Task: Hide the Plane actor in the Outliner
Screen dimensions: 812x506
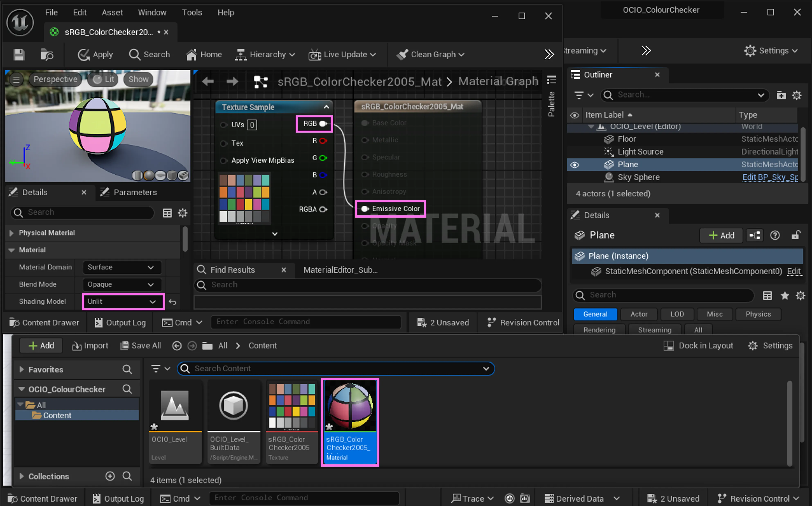Action: (574, 164)
